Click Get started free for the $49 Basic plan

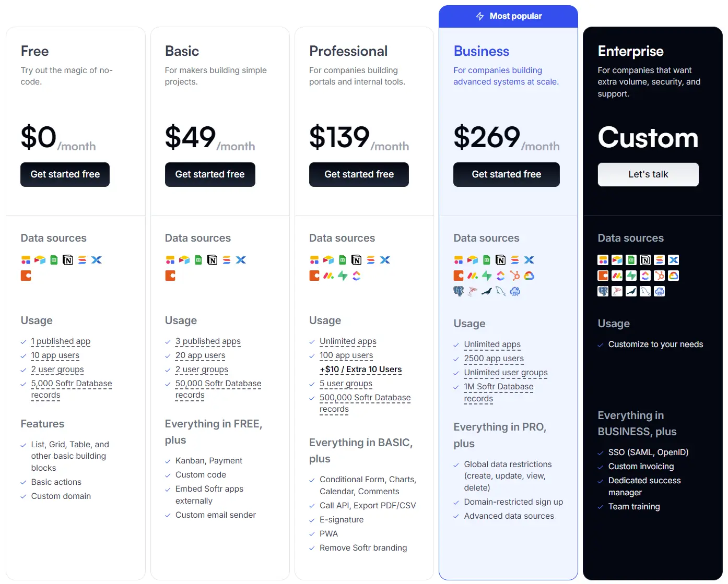(x=210, y=174)
